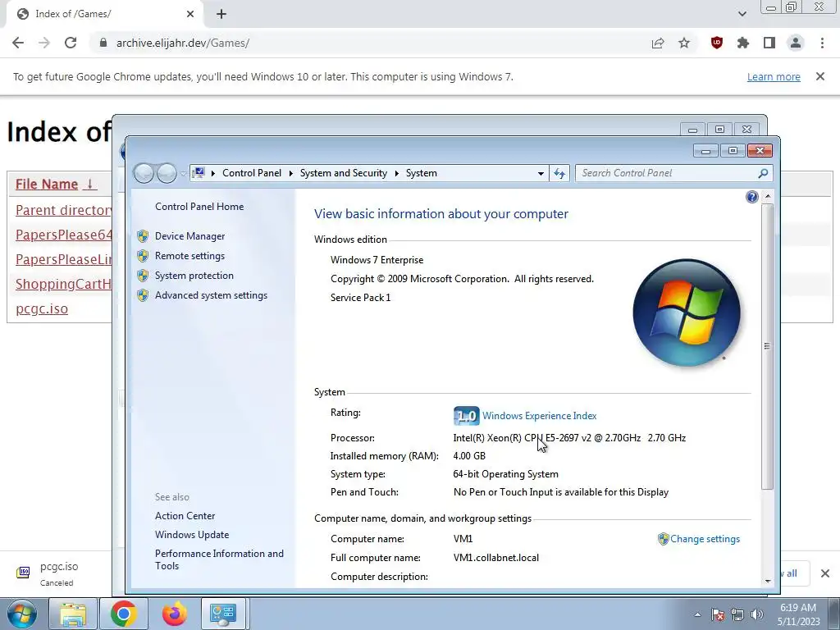Click pcgc.iso canceled download item
Screen dimensions: 840x630
(57, 573)
